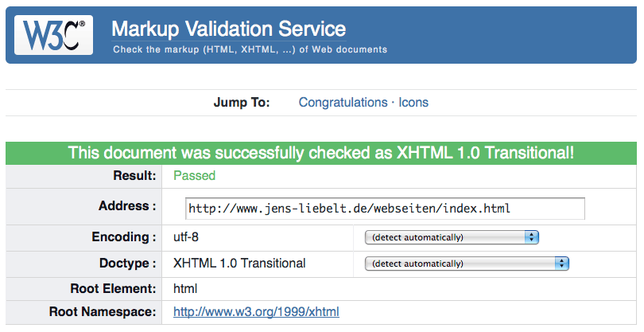The width and height of the screenshot is (644, 332).
Task: Jump to the Congratulations section
Action: pos(343,102)
